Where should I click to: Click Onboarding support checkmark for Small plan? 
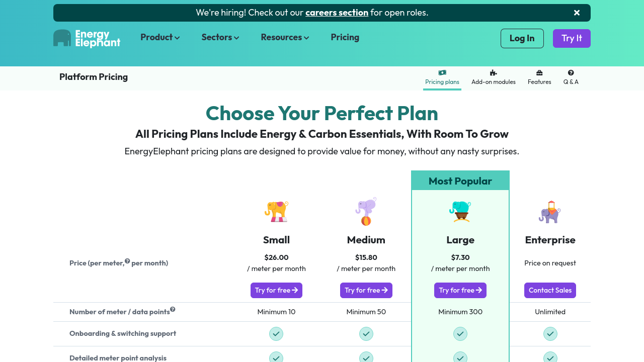coord(276,334)
